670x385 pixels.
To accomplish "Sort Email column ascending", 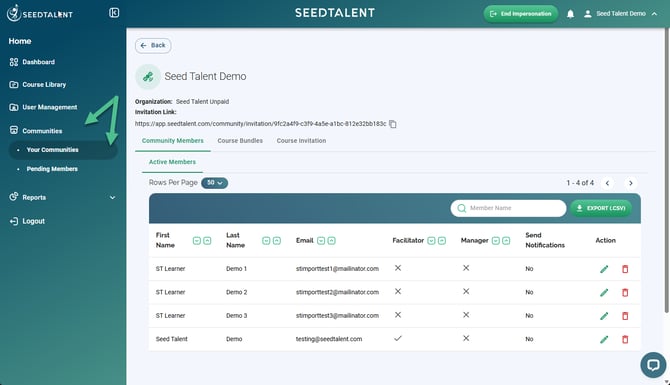I will coord(332,241).
